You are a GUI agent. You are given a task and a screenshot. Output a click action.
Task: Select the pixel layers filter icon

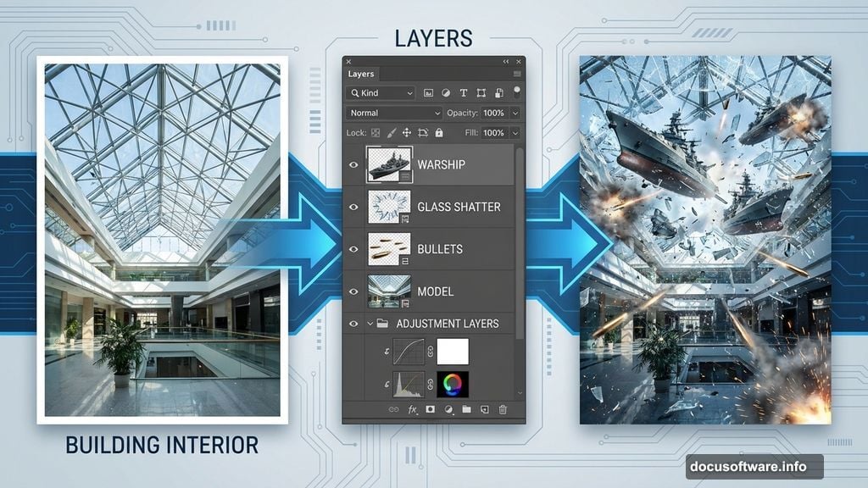[x=429, y=93]
